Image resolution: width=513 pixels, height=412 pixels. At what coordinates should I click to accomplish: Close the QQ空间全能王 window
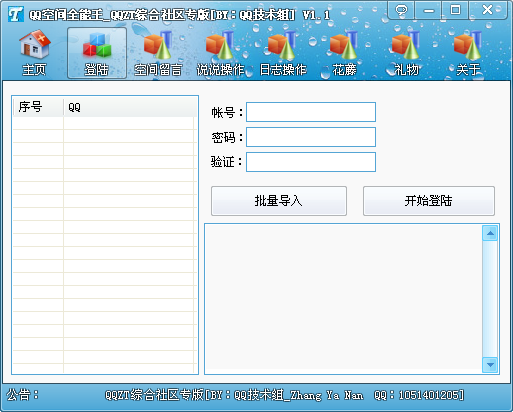pos(488,10)
